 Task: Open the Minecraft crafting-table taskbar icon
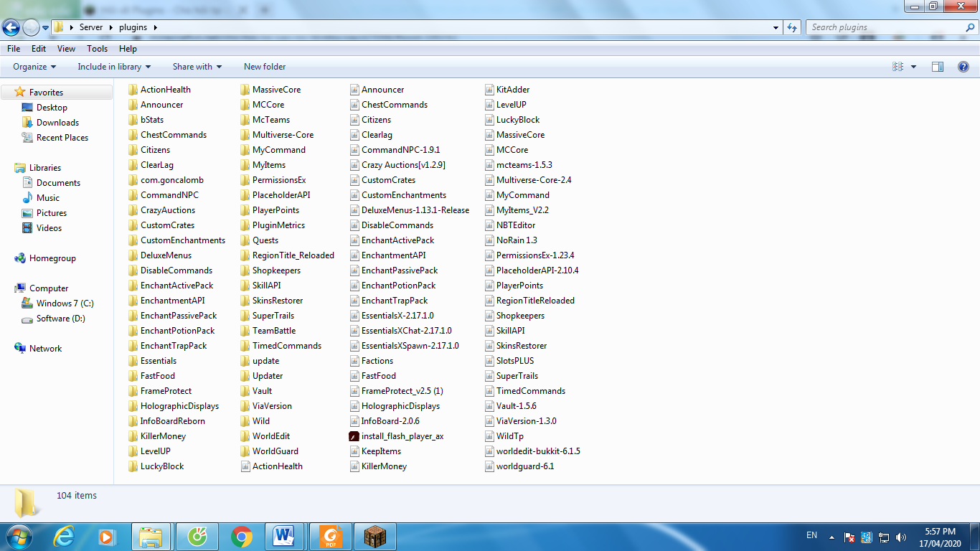click(374, 537)
